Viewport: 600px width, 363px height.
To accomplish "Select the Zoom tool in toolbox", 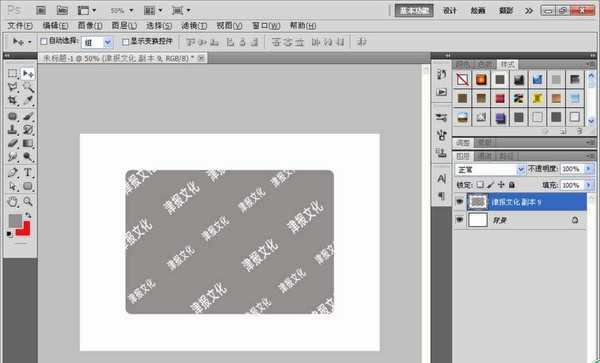I will coord(28,201).
